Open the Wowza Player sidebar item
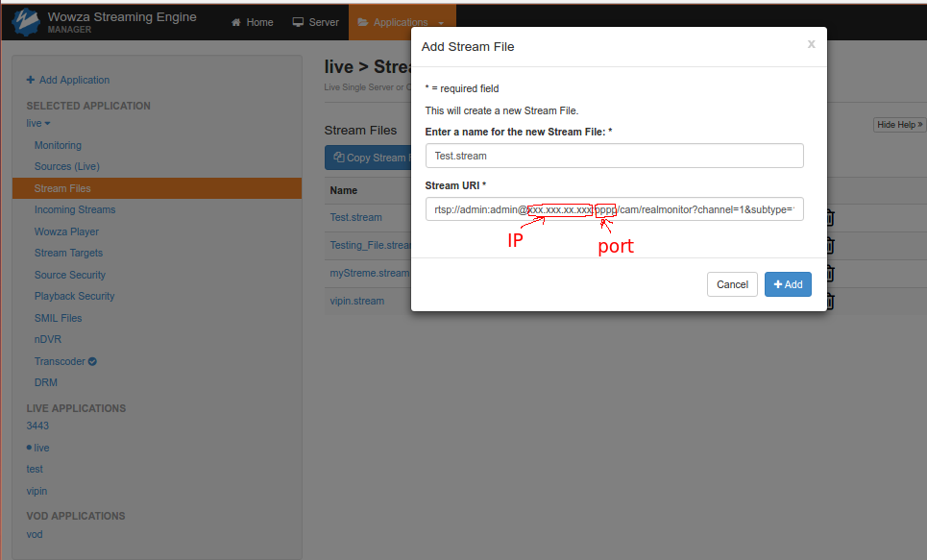927x560 pixels. tap(66, 231)
